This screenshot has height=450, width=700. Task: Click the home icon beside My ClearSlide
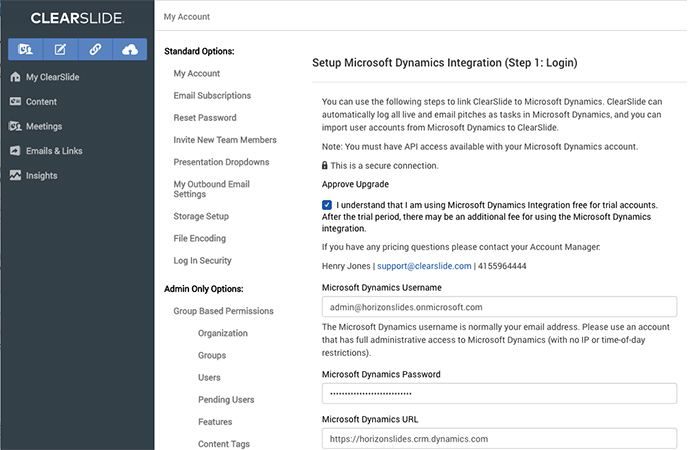[15, 77]
